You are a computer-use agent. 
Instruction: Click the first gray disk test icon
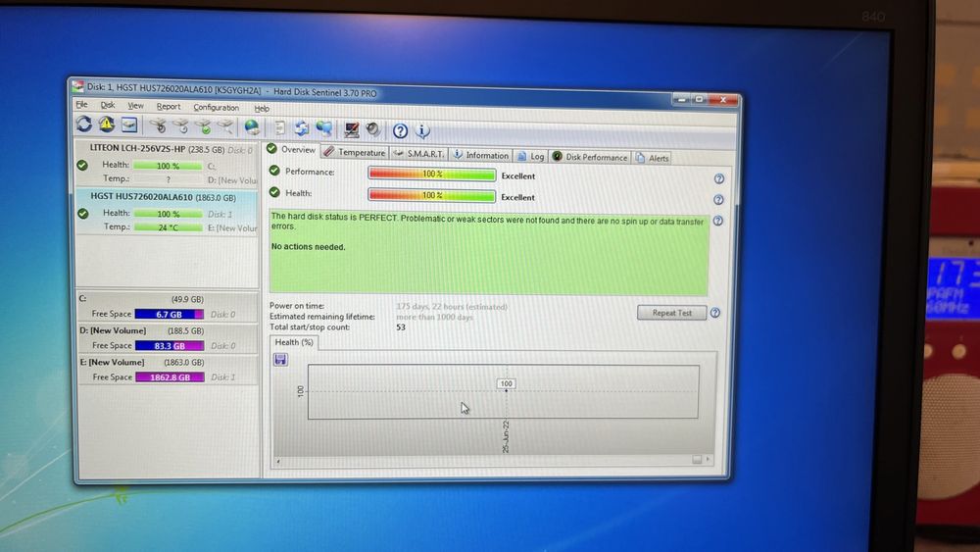(x=158, y=126)
